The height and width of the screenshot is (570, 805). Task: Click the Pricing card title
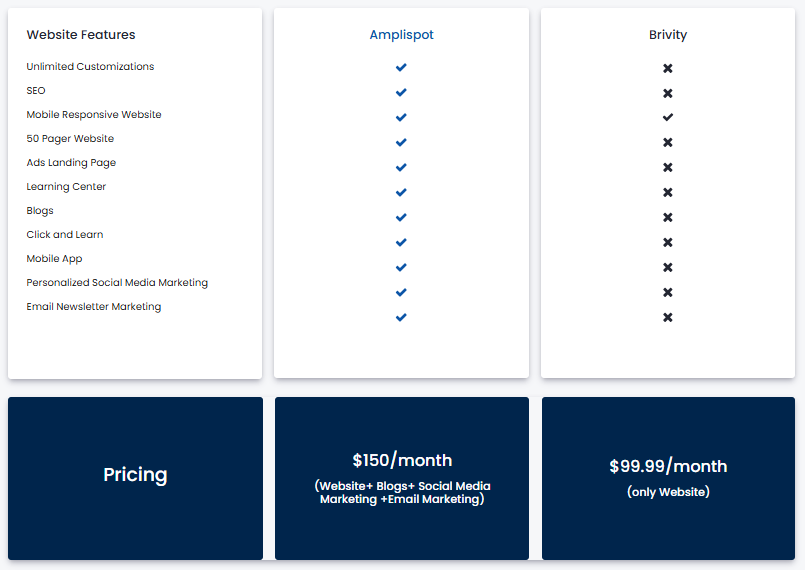(135, 475)
